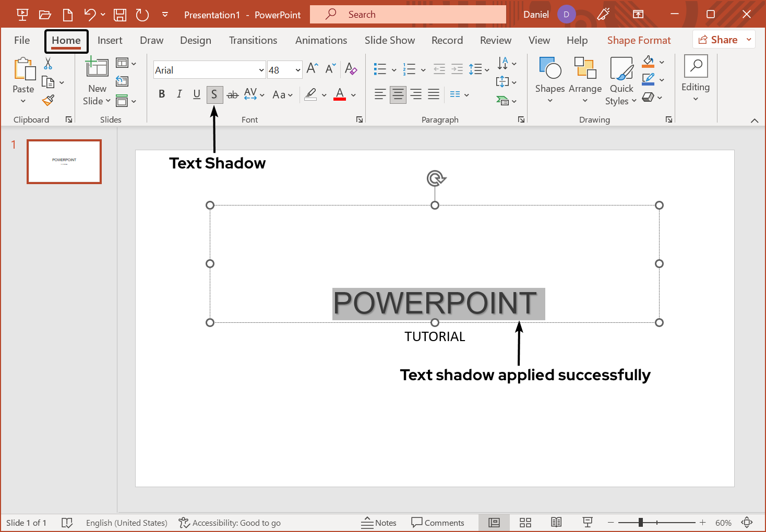
Task: Apply Underline to the text
Action: coord(197,94)
